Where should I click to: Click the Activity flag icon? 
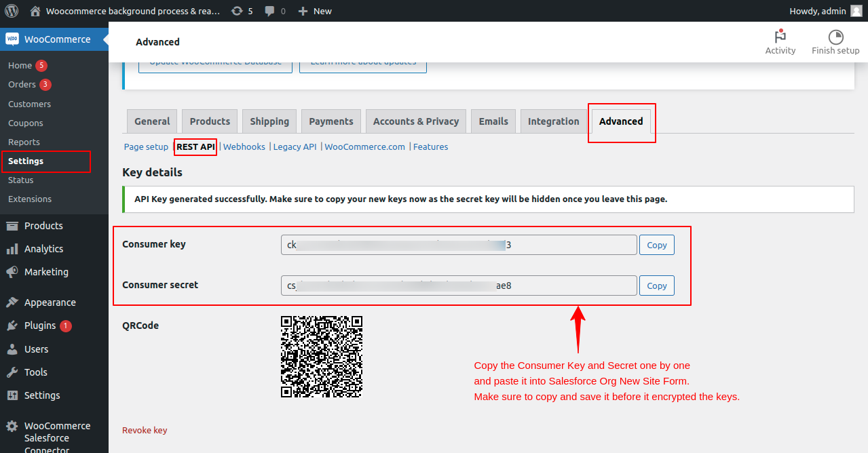tap(780, 37)
